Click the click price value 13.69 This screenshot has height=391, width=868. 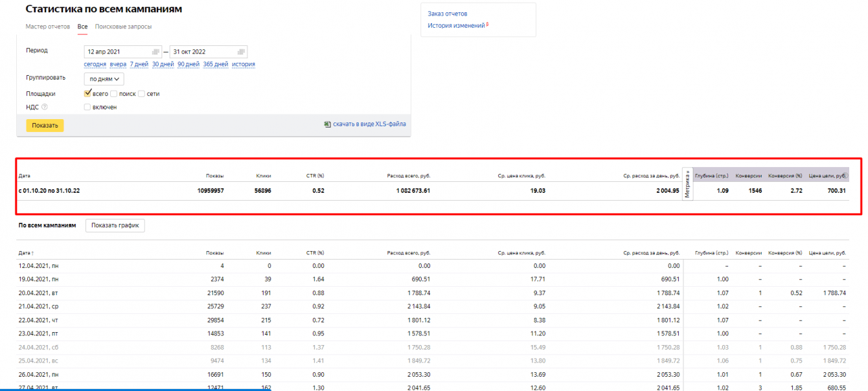[538, 374]
